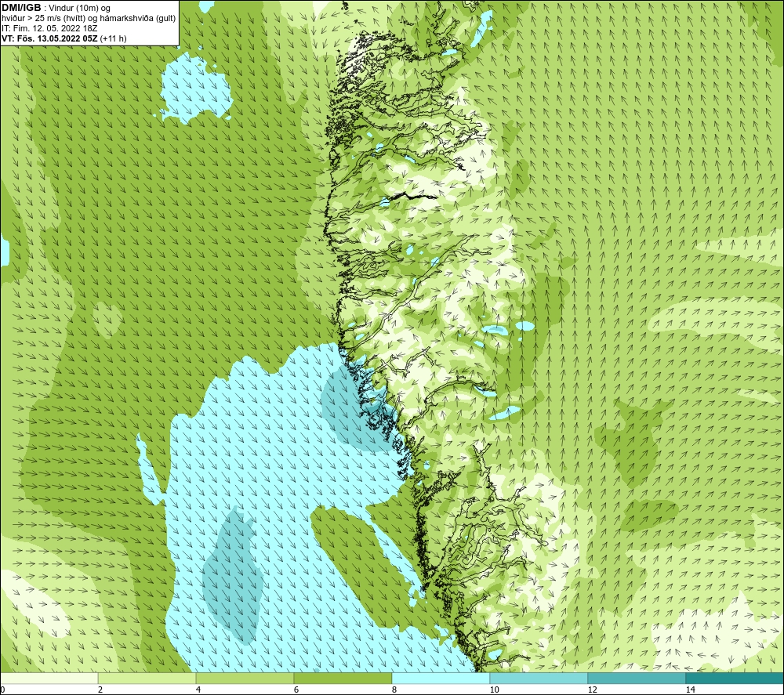Screen dimensions: 784x695
Task: Click the 6–8 m/s dark green swatch
Action: pos(343,679)
